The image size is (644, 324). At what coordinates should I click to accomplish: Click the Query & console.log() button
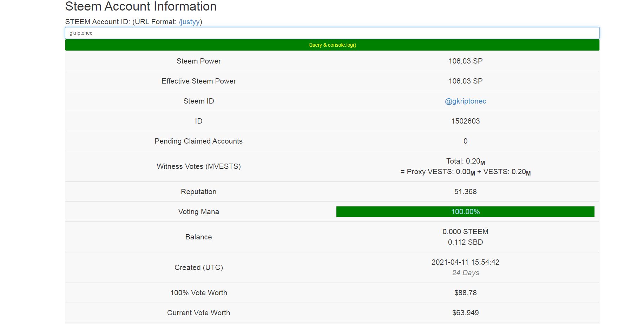coord(332,45)
